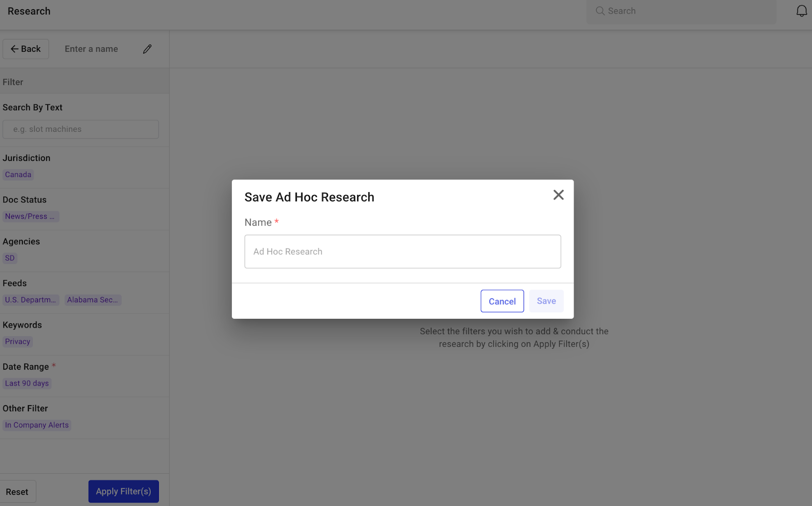This screenshot has height=506, width=812.
Task: Select the Canada jurisdiction tag
Action: click(18, 174)
